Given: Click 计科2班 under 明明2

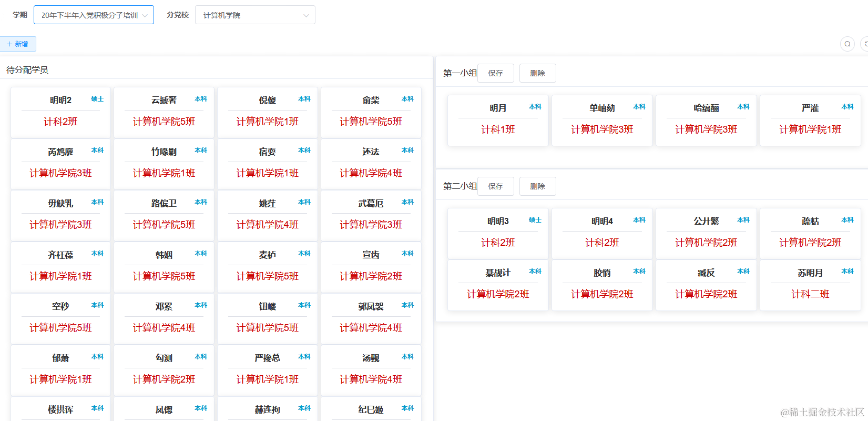Looking at the screenshot, I should (x=60, y=122).
